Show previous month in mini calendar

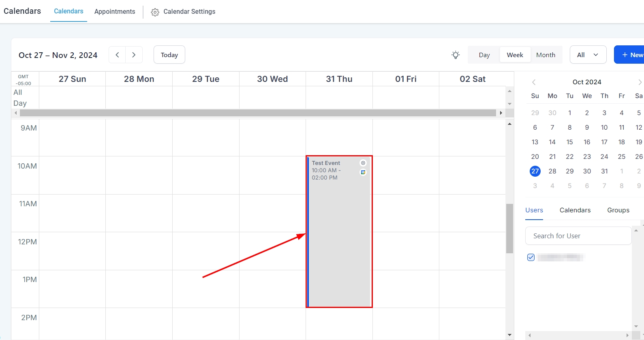(534, 82)
